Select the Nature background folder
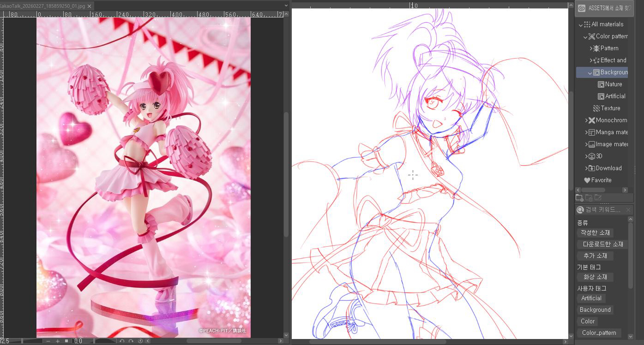 [613, 84]
